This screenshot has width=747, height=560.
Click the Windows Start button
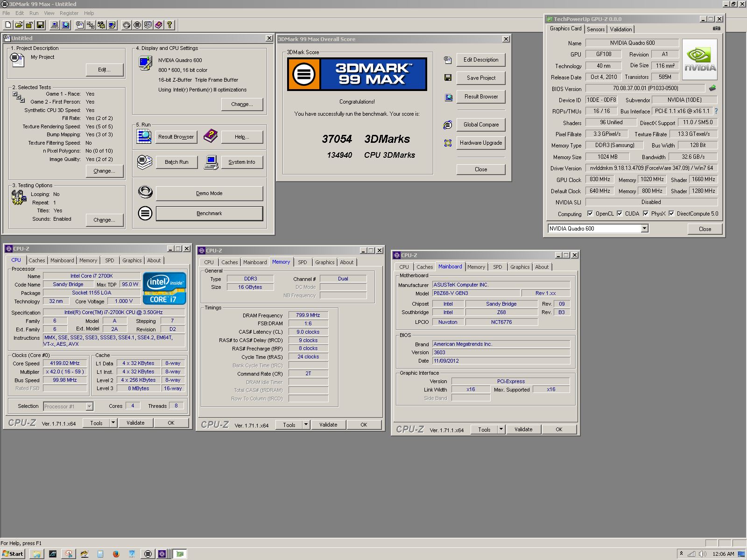[13, 554]
